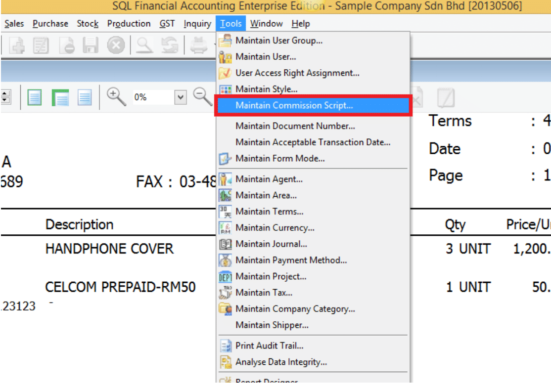The width and height of the screenshot is (551, 392).
Task: Click the zoom in magnifier icon
Action: point(117,96)
